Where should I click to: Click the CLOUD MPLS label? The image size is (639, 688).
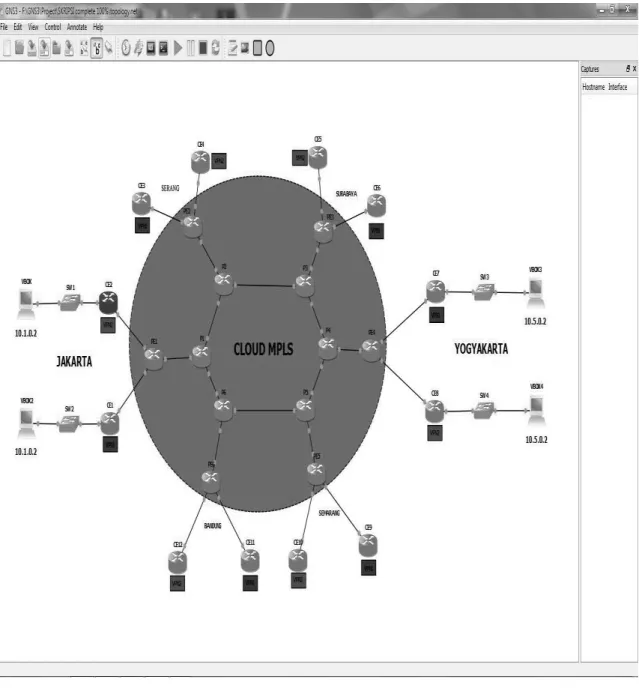(263, 349)
